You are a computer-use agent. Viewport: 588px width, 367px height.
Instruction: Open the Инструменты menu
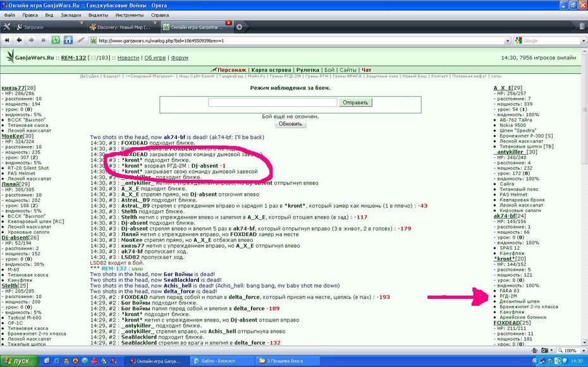click(130, 15)
